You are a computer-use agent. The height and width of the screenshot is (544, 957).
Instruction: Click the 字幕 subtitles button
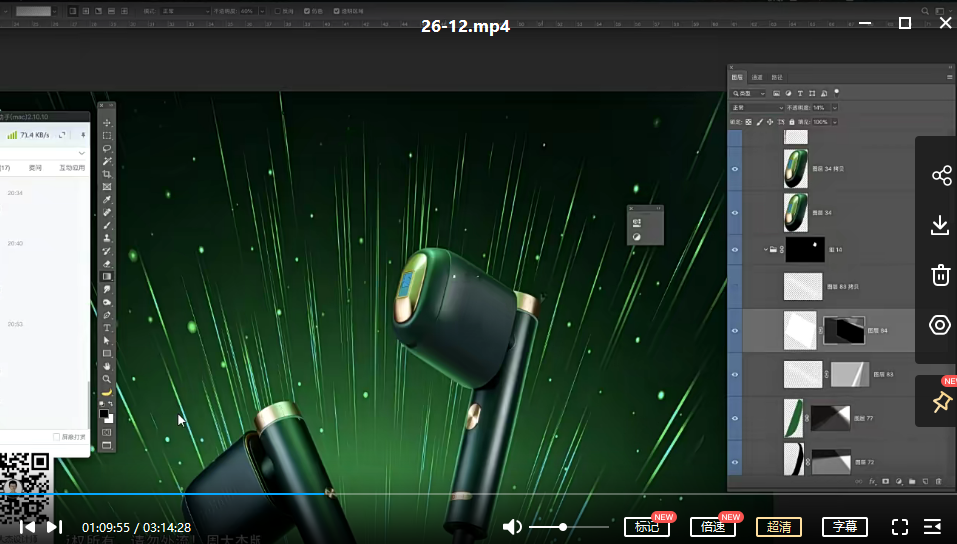pyautogui.click(x=845, y=527)
